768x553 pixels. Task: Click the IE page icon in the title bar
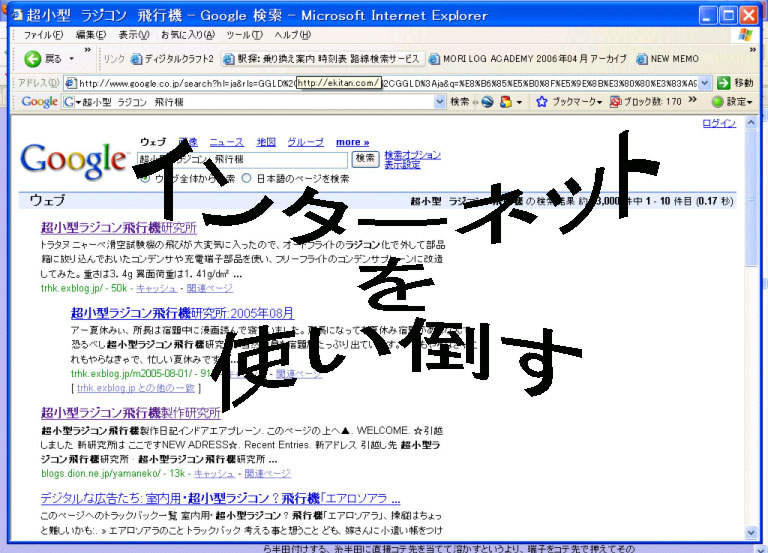point(17,15)
